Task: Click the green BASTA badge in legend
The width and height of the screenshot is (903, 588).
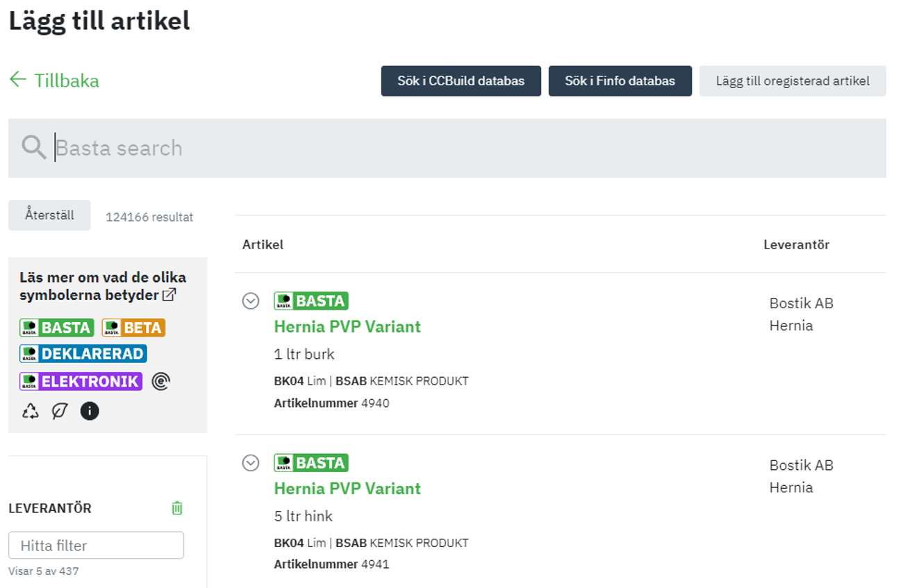Action: coord(56,328)
